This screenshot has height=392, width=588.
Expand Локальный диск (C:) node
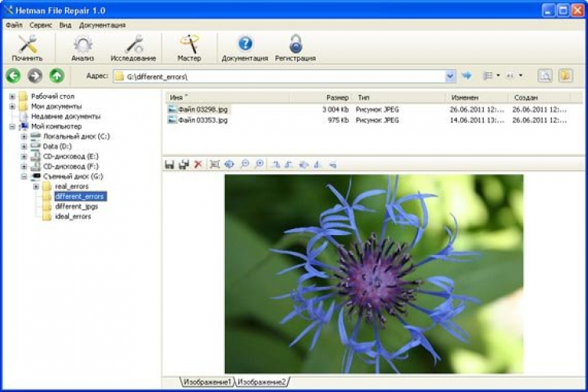point(24,136)
